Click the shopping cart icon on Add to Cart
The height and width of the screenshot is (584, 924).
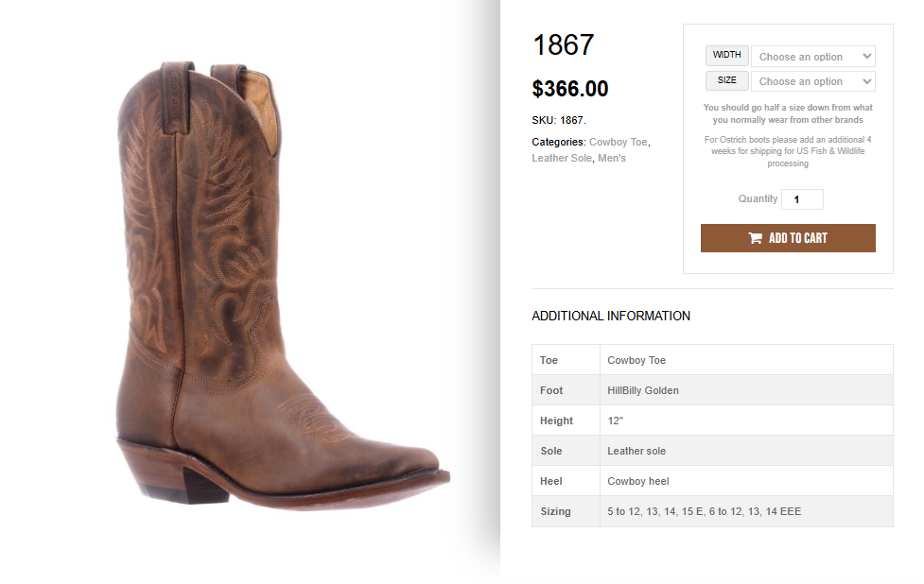tap(755, 238)
